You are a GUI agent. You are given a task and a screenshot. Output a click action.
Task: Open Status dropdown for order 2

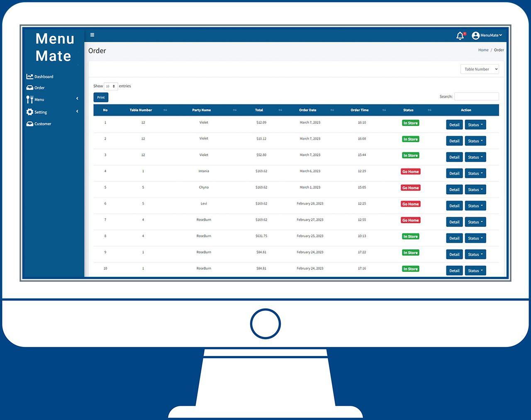pos(475,141)
